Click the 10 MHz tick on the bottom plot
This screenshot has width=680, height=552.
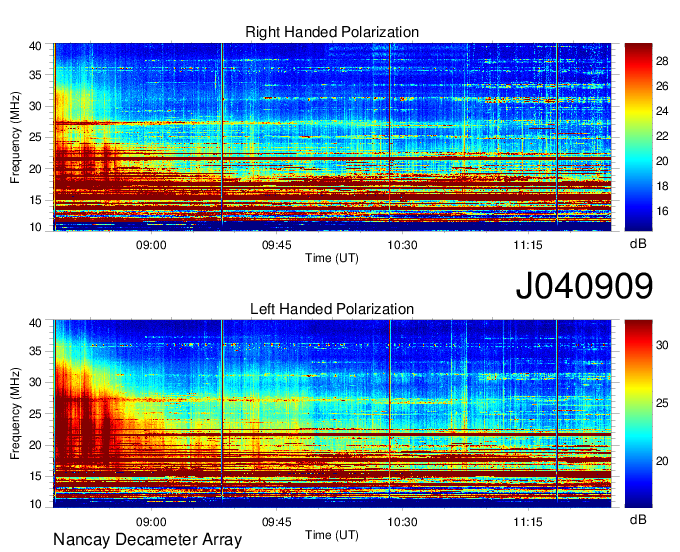[x=36, y=504]
